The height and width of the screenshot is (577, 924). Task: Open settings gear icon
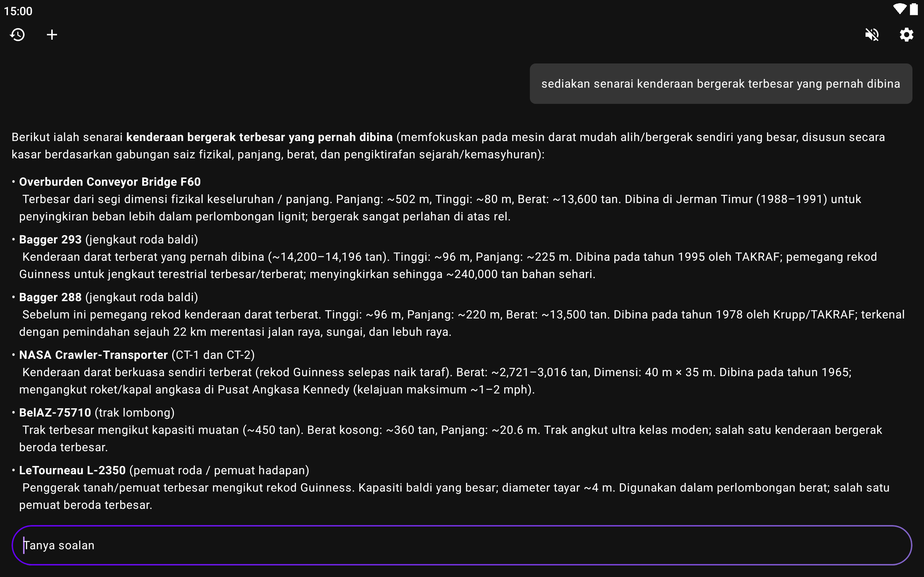tap(906, 35)
